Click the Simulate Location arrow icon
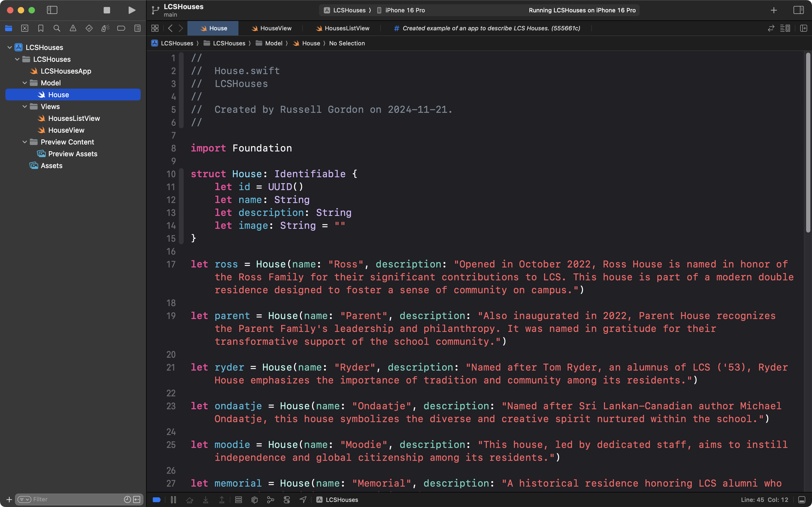Image resolution: width=812 pixels, height=507 pixels. pyautogui.click(x=303, y=500)
